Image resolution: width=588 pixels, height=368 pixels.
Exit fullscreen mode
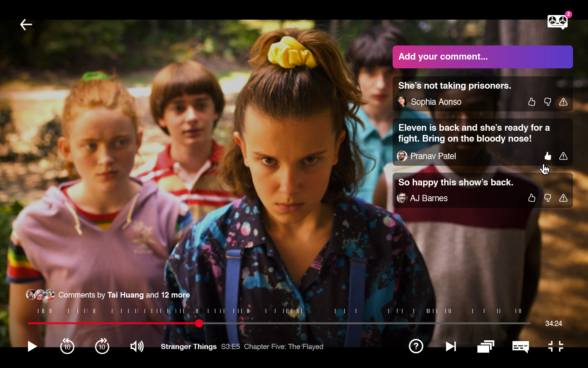pos(556,346)
